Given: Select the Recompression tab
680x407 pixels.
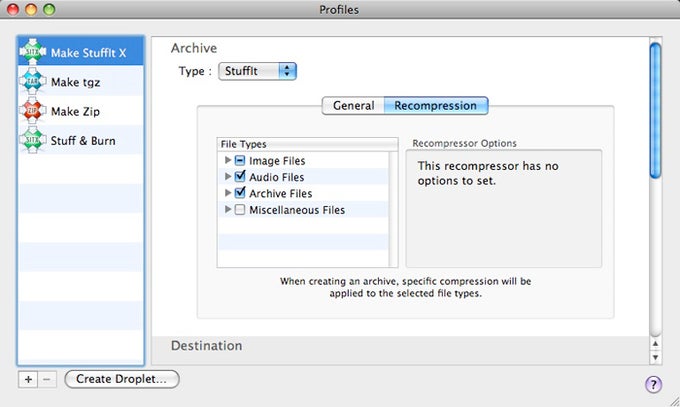Looking at the screenshot, I should (x=435, y=105).
